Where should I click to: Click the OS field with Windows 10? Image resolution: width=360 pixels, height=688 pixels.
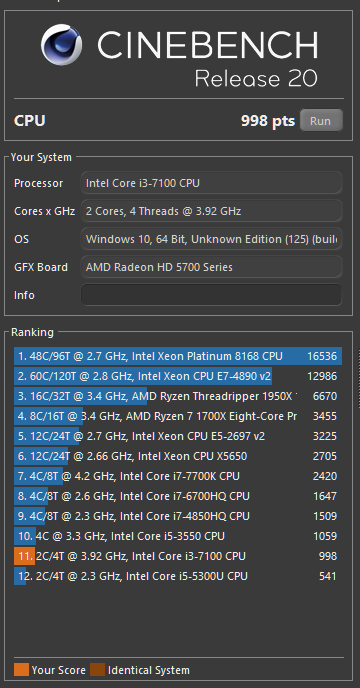point(211,239)
